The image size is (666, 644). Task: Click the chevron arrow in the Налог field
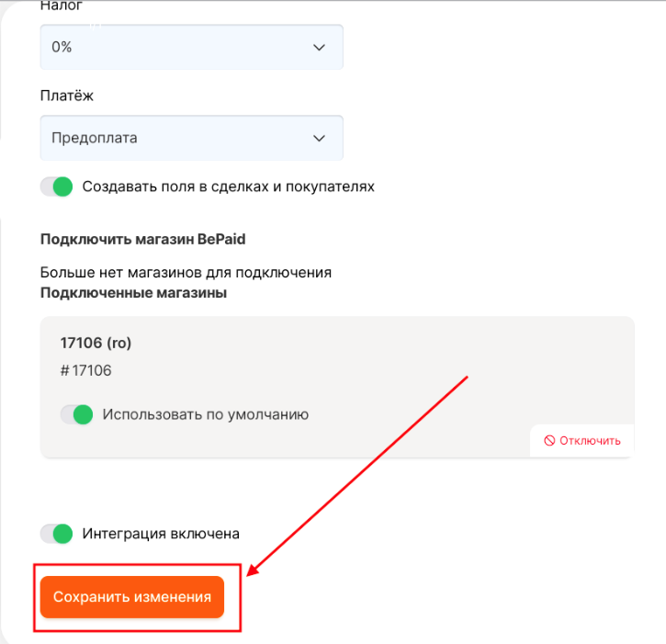(319, 47)
